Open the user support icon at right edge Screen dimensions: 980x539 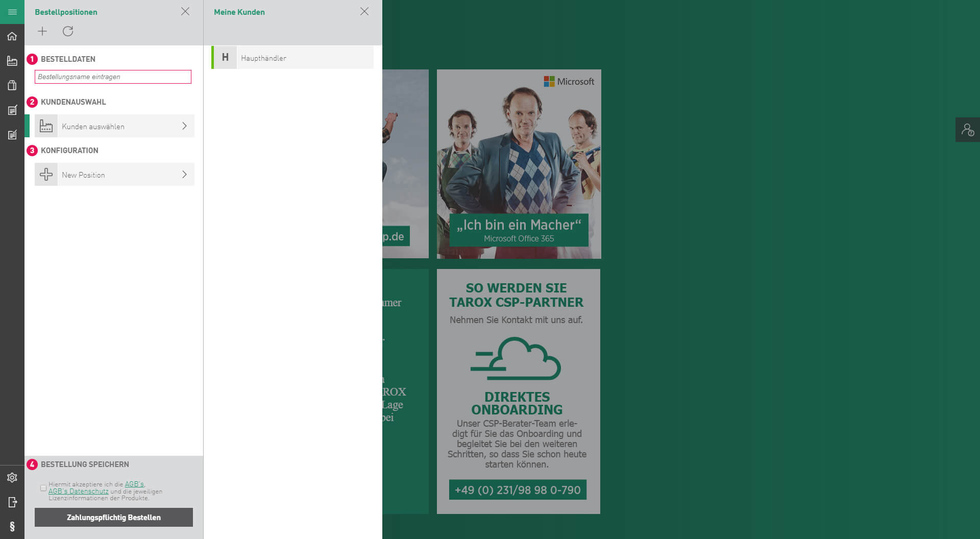pyautogui.click(x=968, y=130)
